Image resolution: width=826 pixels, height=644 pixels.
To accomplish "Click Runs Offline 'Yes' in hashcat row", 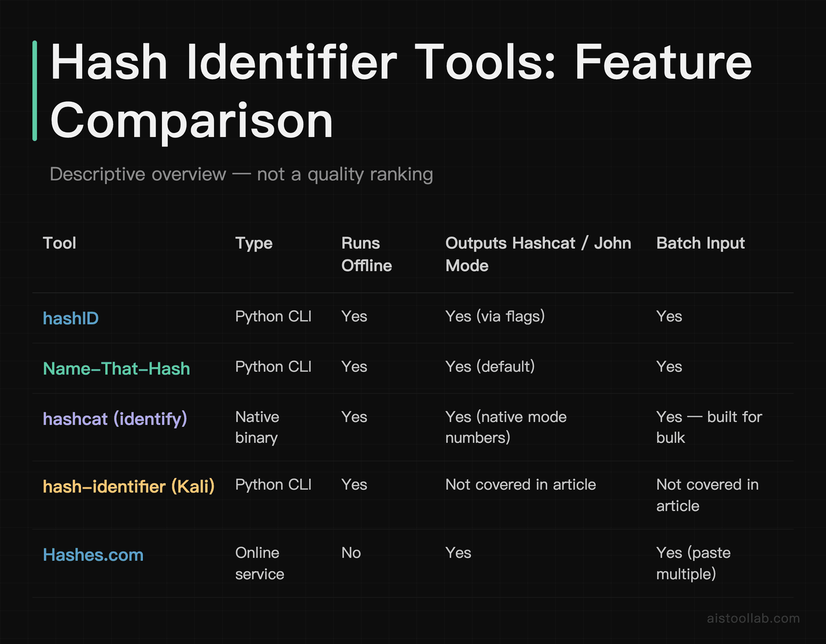I will pos(354,417).
